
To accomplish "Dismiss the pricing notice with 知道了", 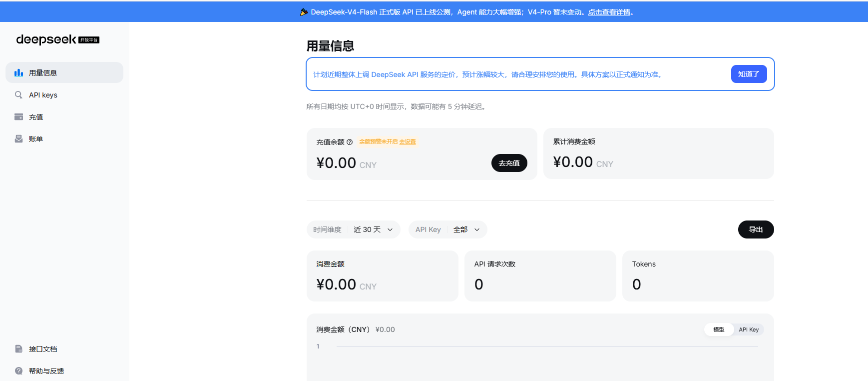I will tap(749, 74).
